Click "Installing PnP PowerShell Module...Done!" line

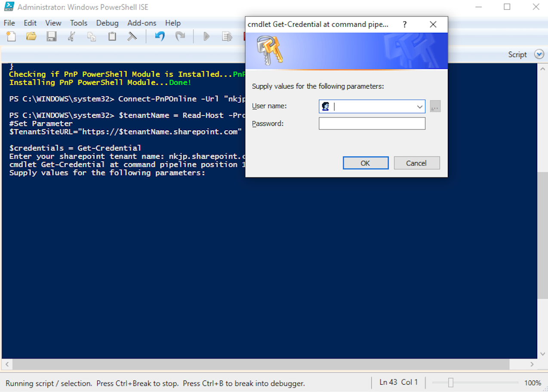coord(100,83)
